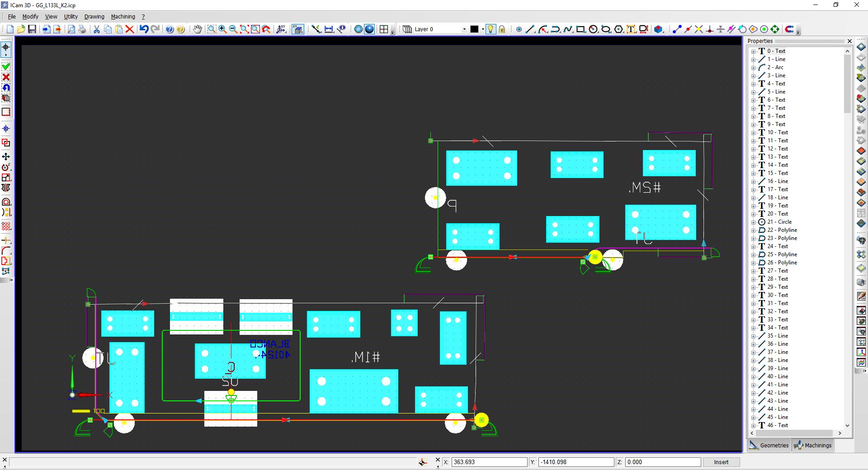This screenshot has height=470, width=868.
Task: Pick the Rectangle drawing tool
Action: (x=580, y=29)
